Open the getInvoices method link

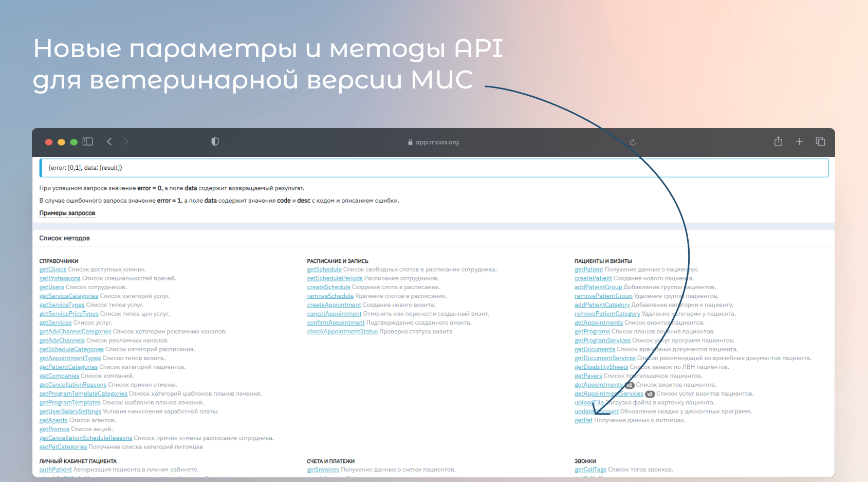(x=323, y=470)
